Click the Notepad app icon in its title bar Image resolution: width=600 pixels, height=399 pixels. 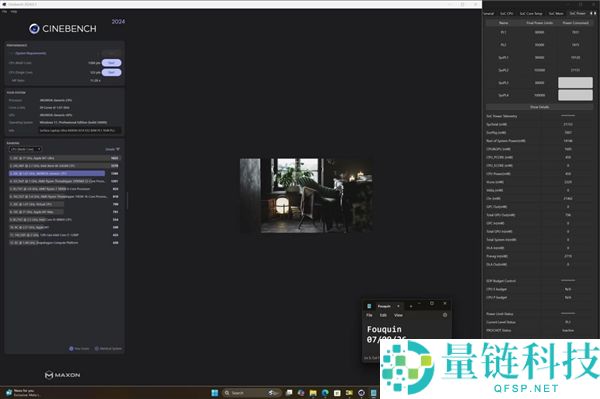point(369,306)
